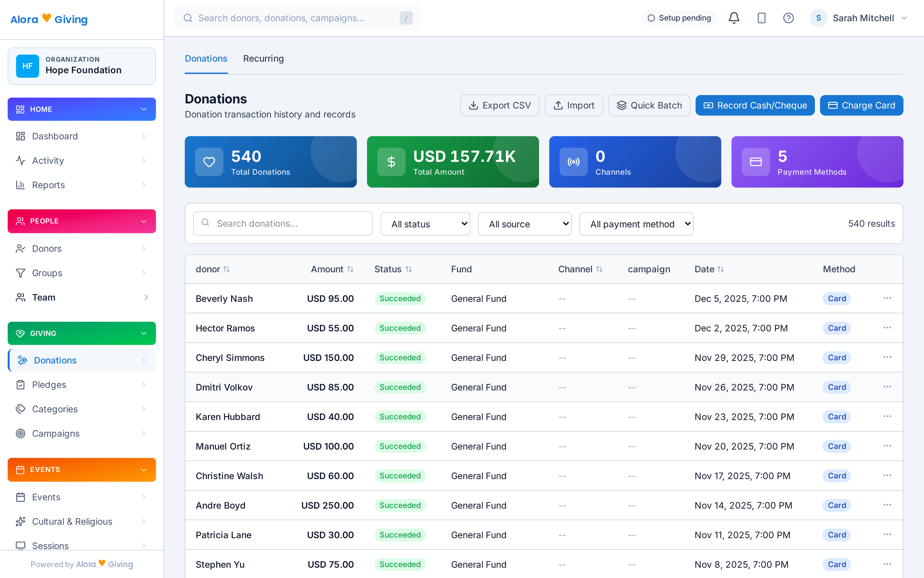Open the help question mark icon
The width and height of the screenshot is (924, 578).
click(789, 18)
